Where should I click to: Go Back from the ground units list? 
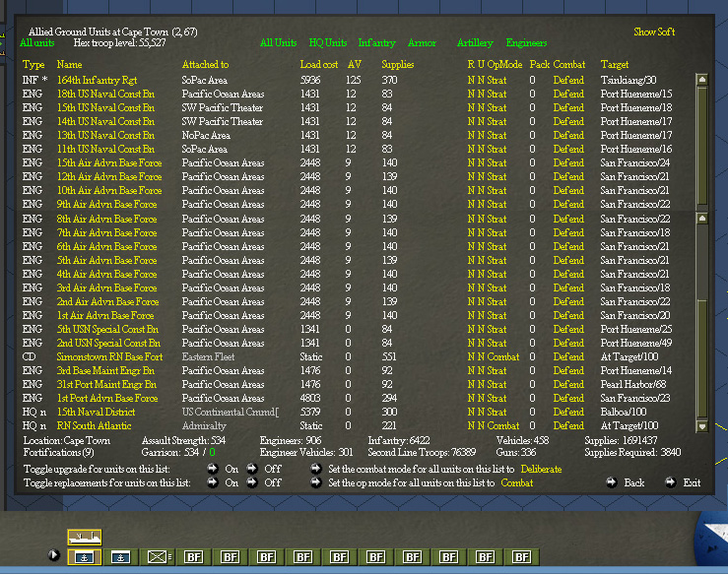point(633,483)
